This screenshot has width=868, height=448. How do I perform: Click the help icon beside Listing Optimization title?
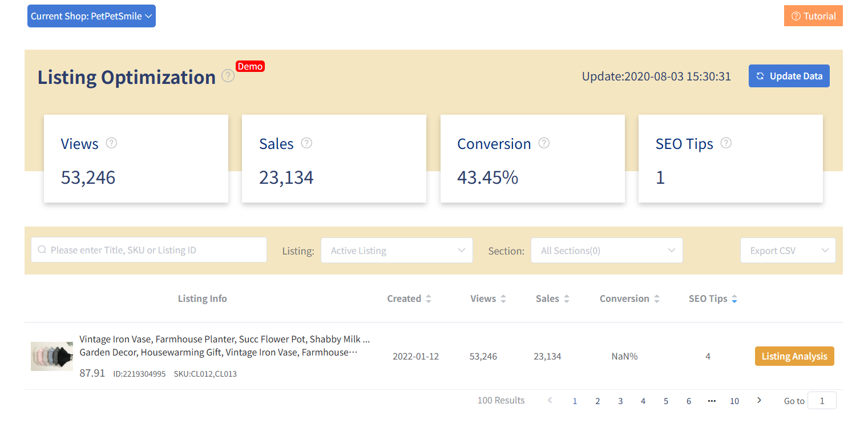[x=228, y=75]
